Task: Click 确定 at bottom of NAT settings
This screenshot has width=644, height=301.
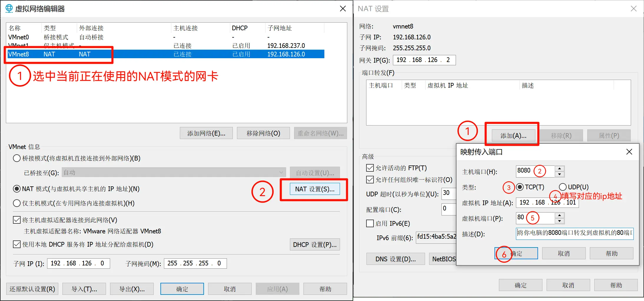Action: pyautogui.click(x=521, y=285)
